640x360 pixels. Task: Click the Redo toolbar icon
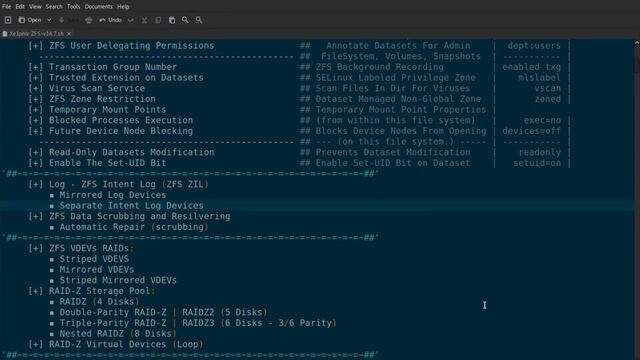(x=131, y=20)
